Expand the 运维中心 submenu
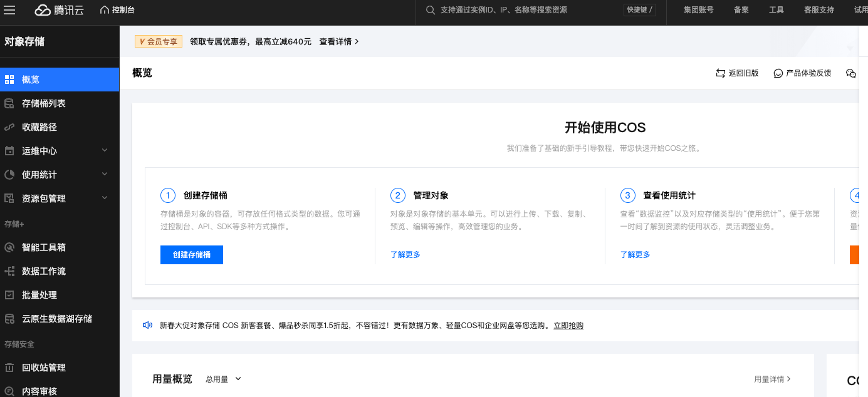Image resolution: width=868 pixels, height=397 pixels. click(105, 150)
